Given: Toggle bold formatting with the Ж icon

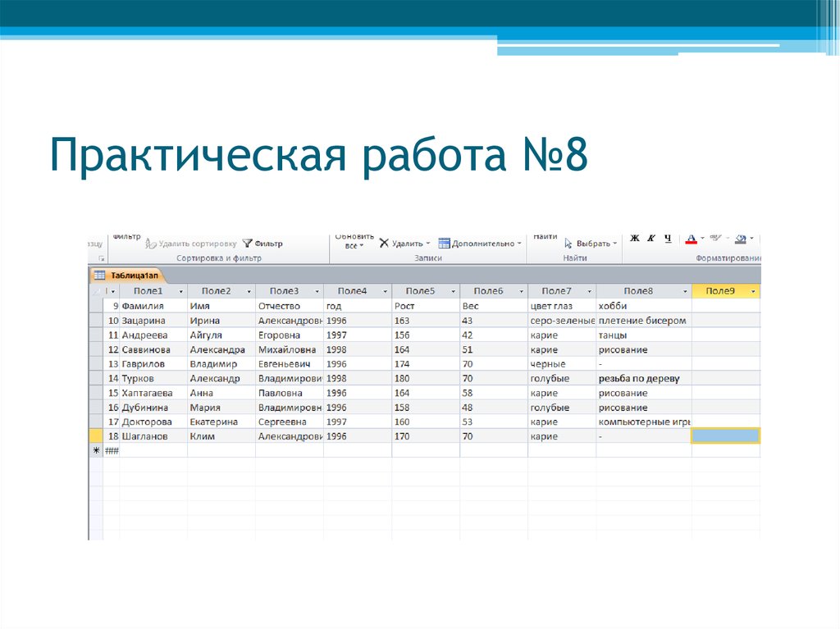Looking at the screenshot, I should [633, 239].
